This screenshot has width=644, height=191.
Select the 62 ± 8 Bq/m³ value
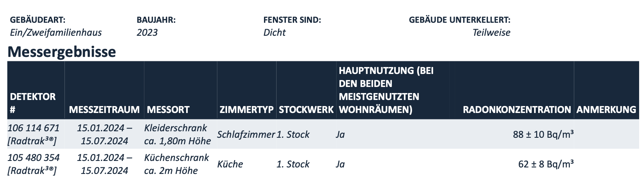tap(546, 164)
